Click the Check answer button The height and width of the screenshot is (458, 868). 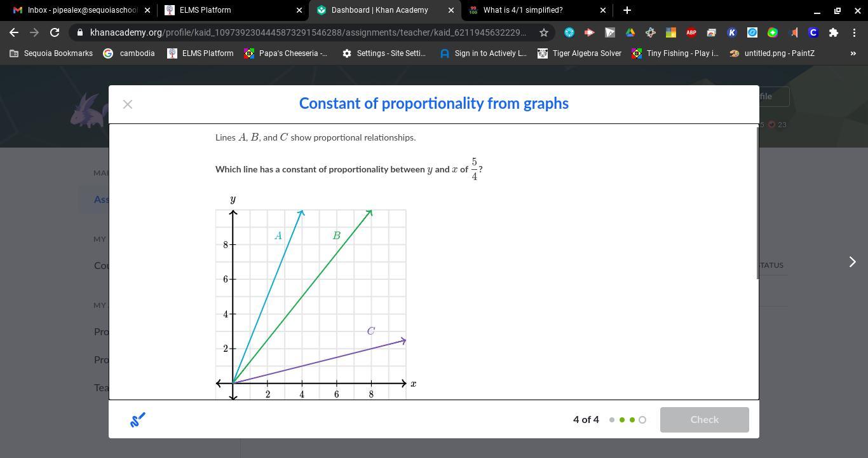705,420
